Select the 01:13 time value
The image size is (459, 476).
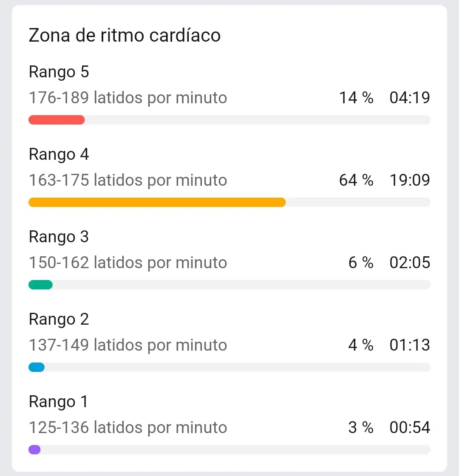pos(410,345)
